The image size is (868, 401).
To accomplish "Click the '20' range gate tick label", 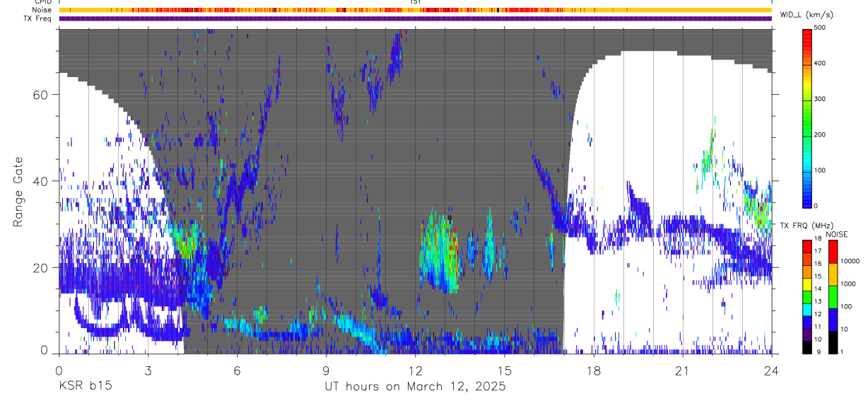I will [x=39, y=267].
